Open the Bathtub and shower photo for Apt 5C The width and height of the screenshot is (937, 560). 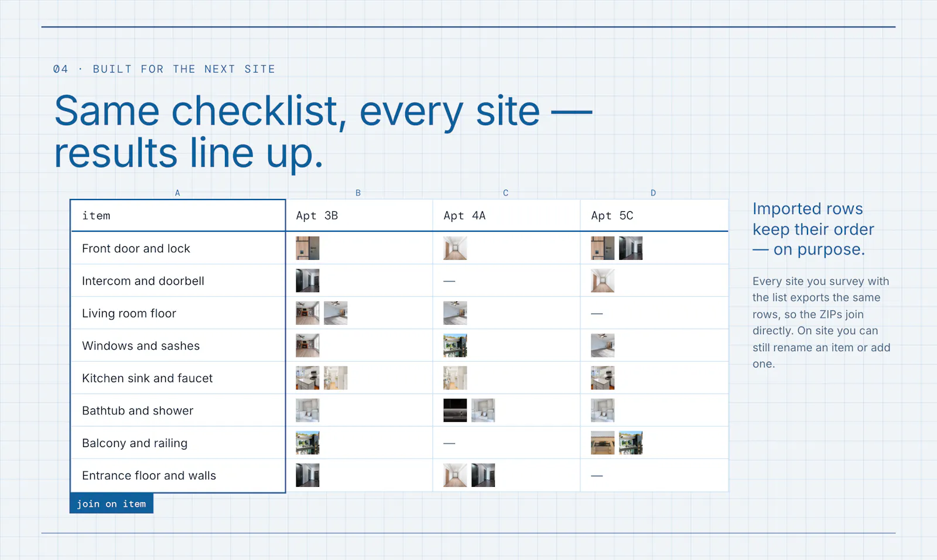coord(603,411)
